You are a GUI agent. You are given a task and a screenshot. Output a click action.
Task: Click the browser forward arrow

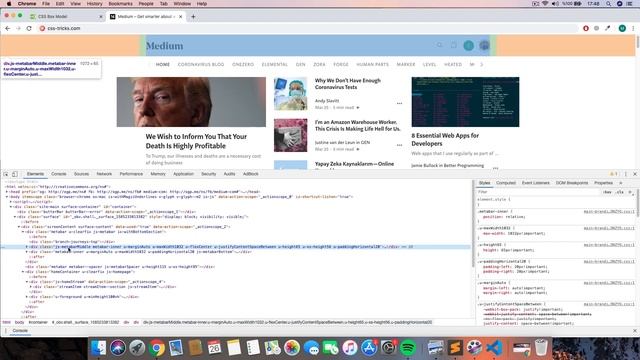(x=18, y=28)
